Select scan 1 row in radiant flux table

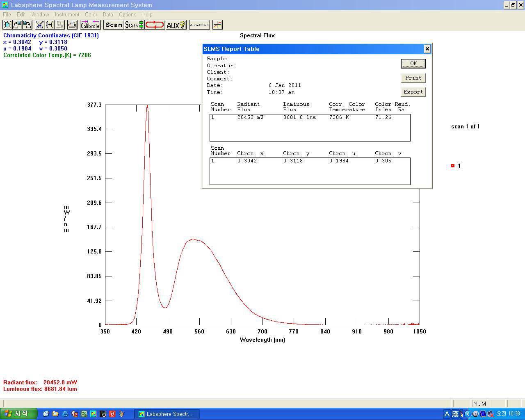(x=310, y=117)
